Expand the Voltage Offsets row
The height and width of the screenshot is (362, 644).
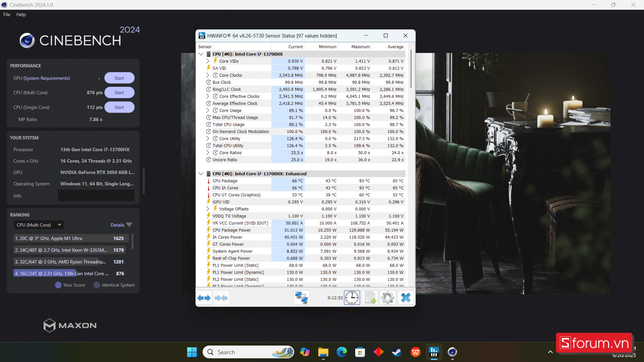[208, 209]
